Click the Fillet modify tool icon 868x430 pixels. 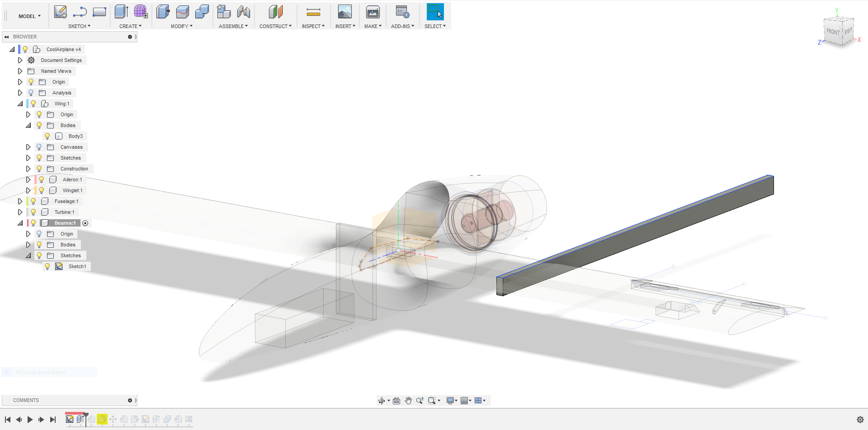(x=183, y=12)
